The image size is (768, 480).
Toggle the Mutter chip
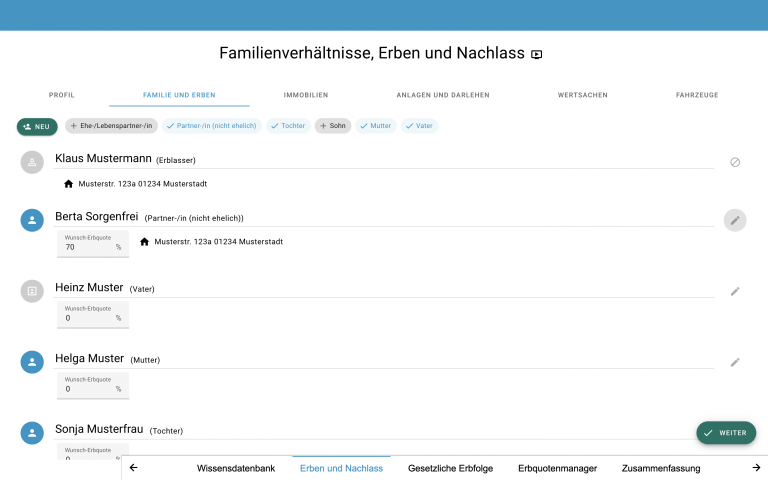point(376,126)
